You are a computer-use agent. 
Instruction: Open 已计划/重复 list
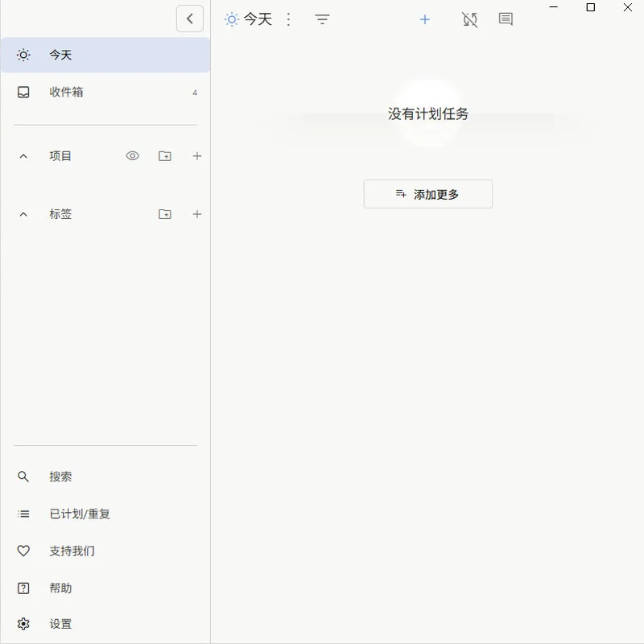coord(105,514)
